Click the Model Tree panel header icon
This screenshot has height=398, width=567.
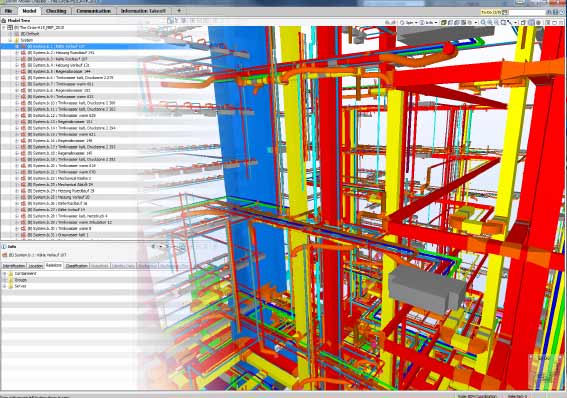point(4,21)
